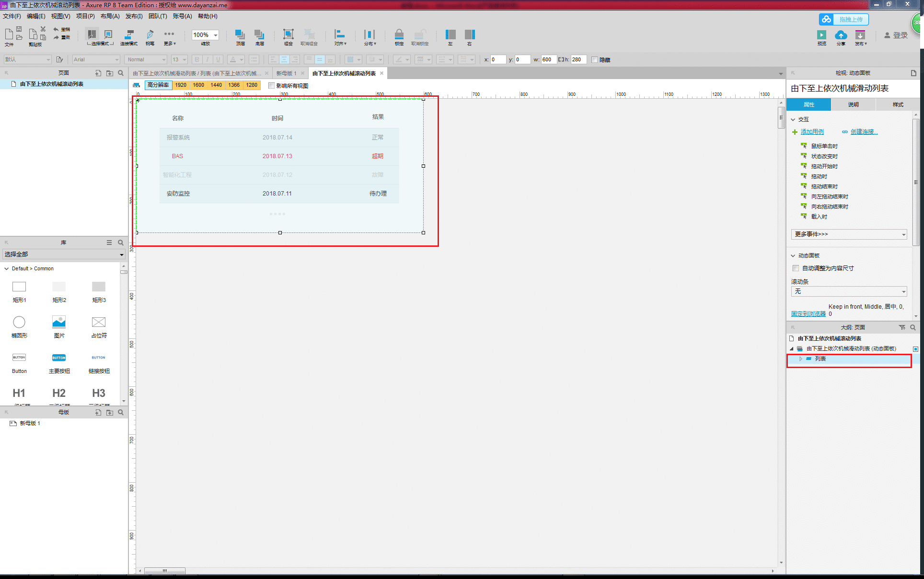This screenshot has width=924, height=579.
Task: Click the New File icon in toolbar
Action: point(9,34)
